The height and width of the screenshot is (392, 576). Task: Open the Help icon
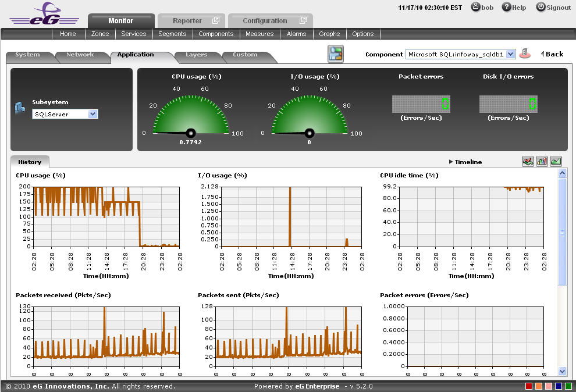point(507,6)
